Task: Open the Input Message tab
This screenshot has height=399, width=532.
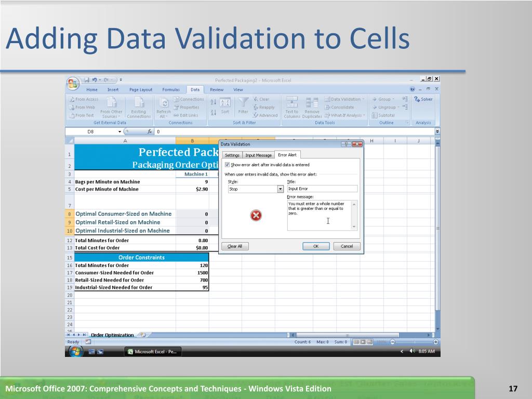Action: pos(259,155)
